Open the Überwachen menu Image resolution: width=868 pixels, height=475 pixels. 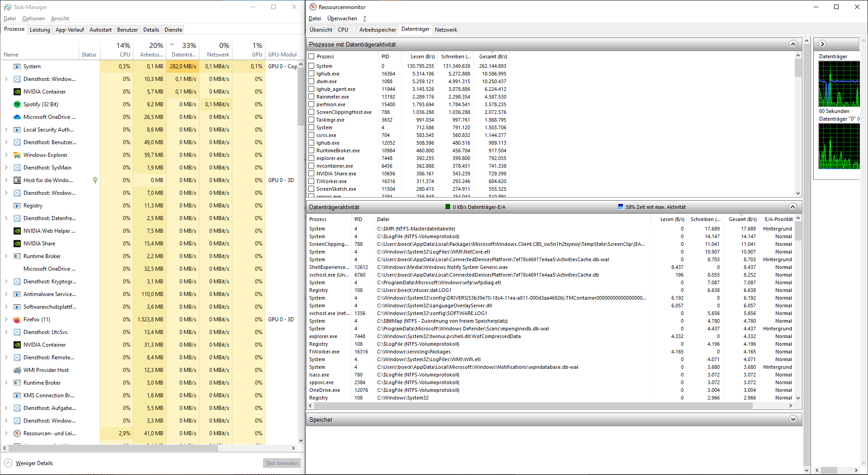[342, 19]
